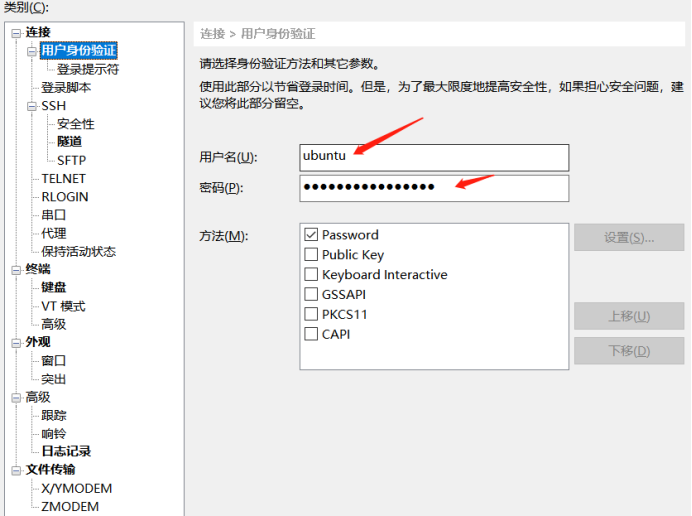
Task: Click the 密码 password field
Action: pyautogui.click(x=433, y=188)
